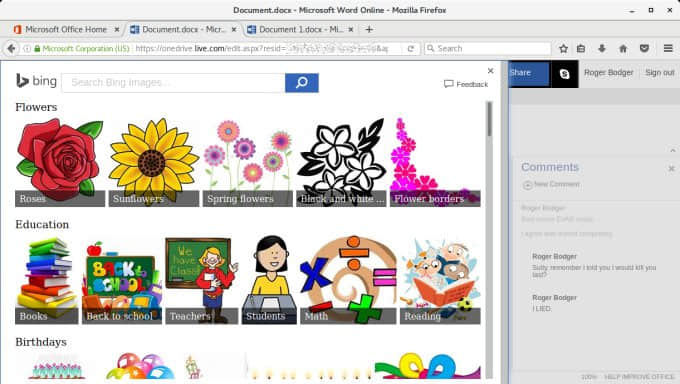Open a new browser tab
Screen dimensions: 680x384
point(369,30)
